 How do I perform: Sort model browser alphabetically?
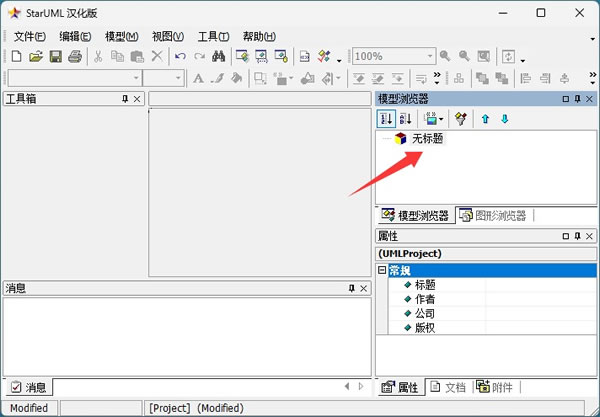(x=406, y=119)
